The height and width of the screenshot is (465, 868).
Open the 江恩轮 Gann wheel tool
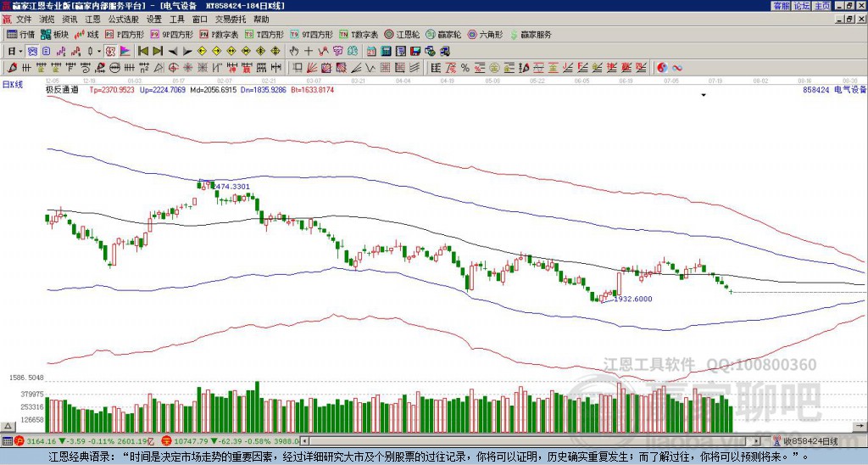(x=402, y=34)
